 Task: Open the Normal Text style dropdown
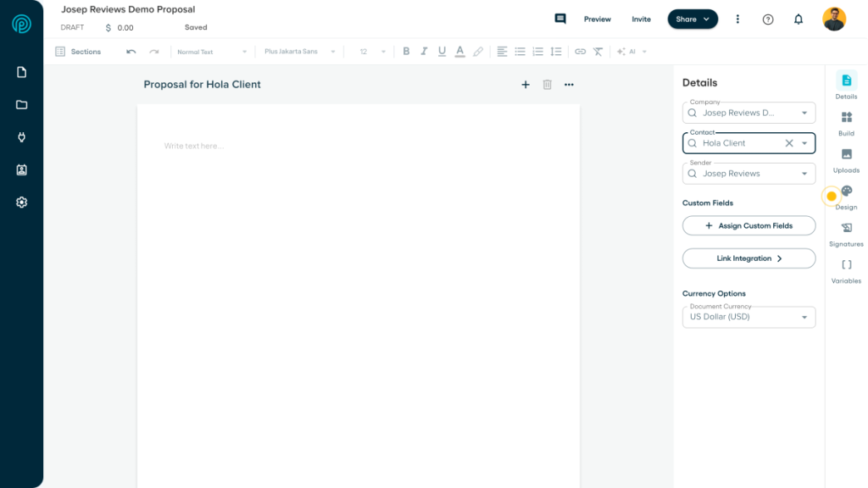212,52
